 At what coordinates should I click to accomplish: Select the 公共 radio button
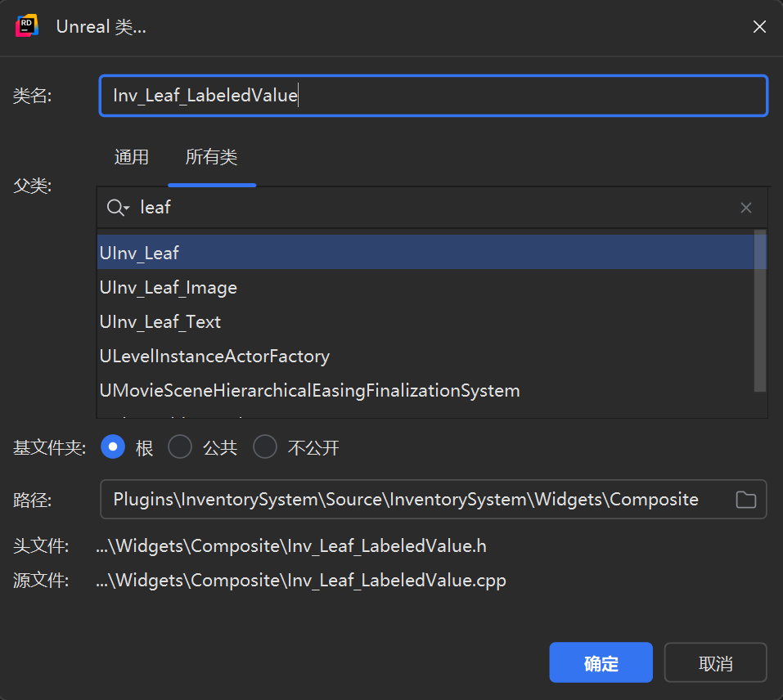click(180, 447)
